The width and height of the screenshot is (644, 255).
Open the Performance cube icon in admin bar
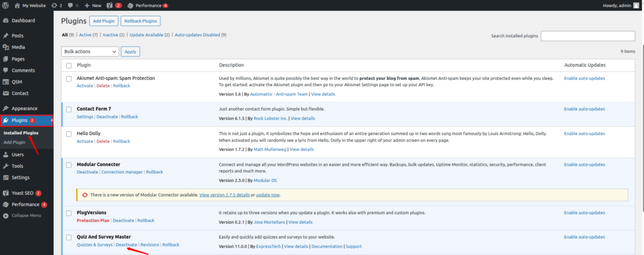pos(130,6)
